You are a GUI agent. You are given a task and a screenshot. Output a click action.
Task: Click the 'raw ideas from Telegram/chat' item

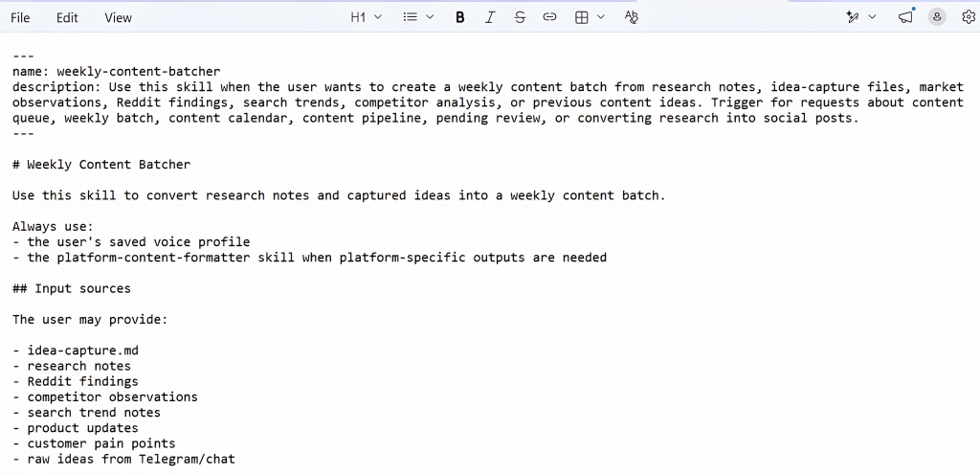pos(123,460)
